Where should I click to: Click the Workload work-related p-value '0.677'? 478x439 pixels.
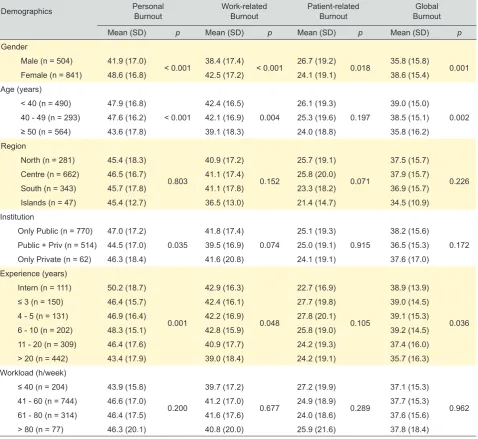(x=269, y=408)
